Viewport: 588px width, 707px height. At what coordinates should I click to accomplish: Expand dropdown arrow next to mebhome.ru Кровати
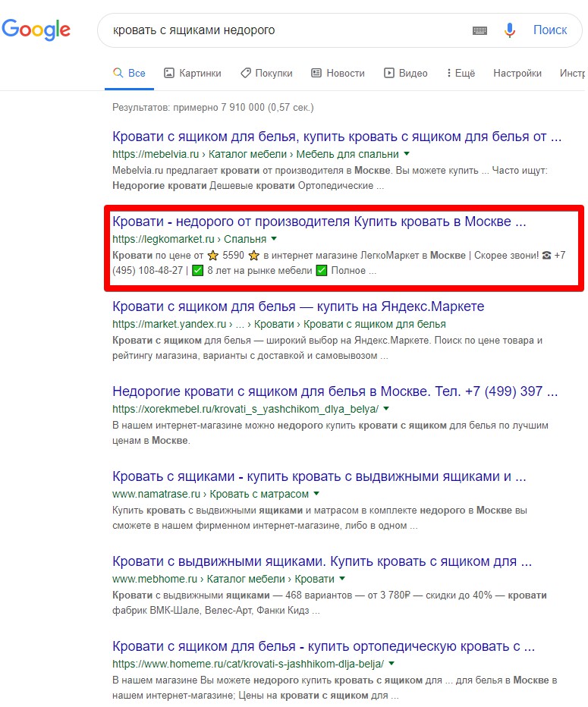[x=342, y=578]
